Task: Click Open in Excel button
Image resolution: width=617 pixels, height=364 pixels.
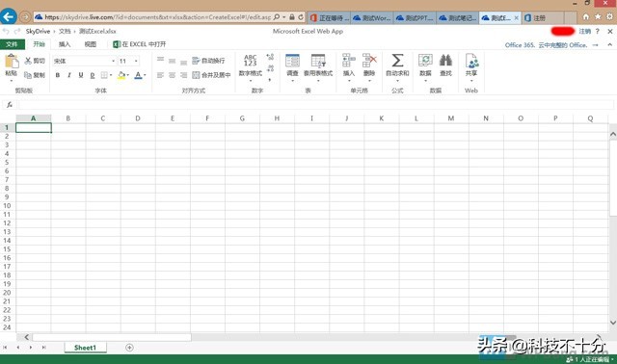Action: pyautogui.click(x=139, y=44)
